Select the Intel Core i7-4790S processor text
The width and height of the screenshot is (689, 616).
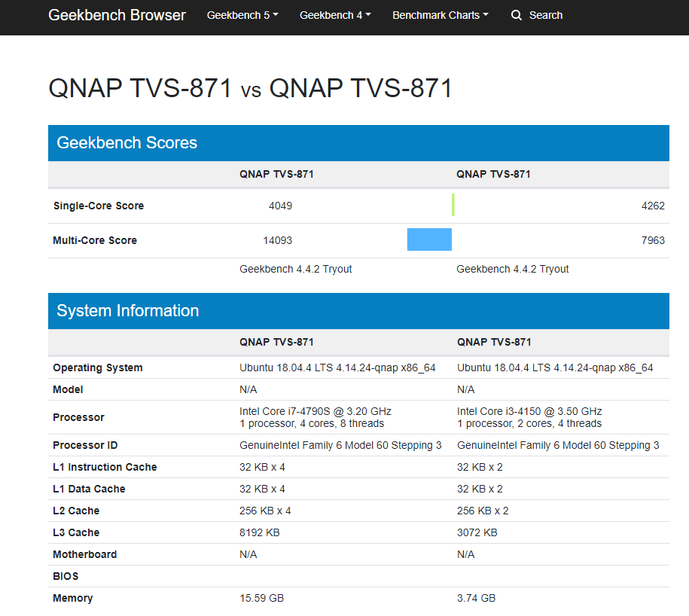coord(315,411)
